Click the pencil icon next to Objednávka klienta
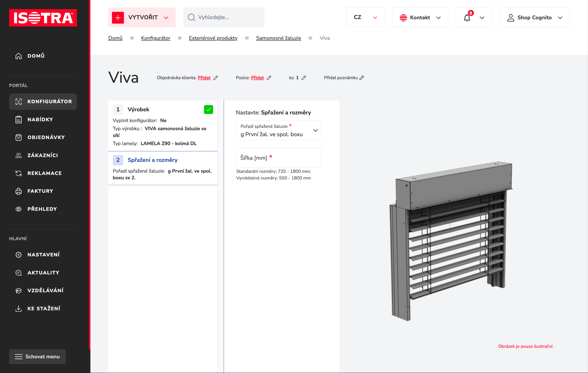This screenshot has width=588, height=373. pos(216,78)
